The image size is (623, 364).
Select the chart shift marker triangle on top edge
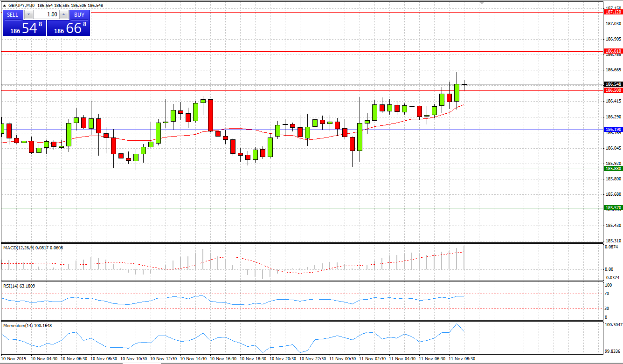click(x=482, y=3)
